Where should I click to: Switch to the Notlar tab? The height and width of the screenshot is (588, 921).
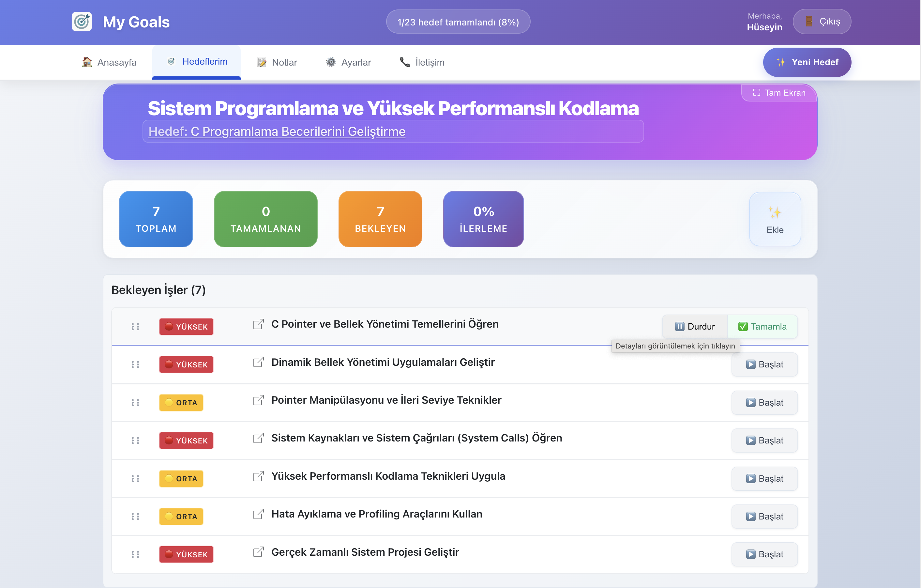[x=277, y=62]
